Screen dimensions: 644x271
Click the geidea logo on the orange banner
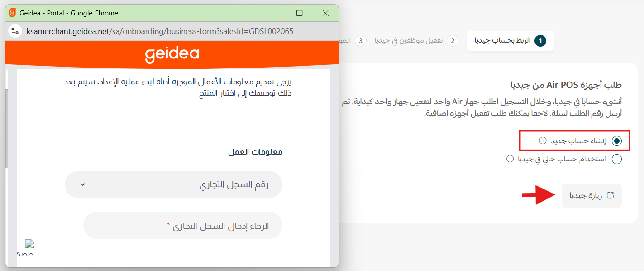(x=171, y=53)
